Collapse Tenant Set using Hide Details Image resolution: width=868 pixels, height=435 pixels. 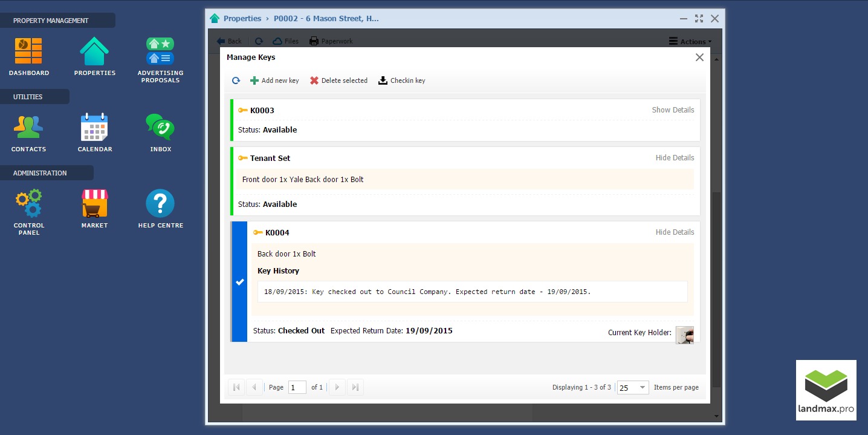click(675, 158)
